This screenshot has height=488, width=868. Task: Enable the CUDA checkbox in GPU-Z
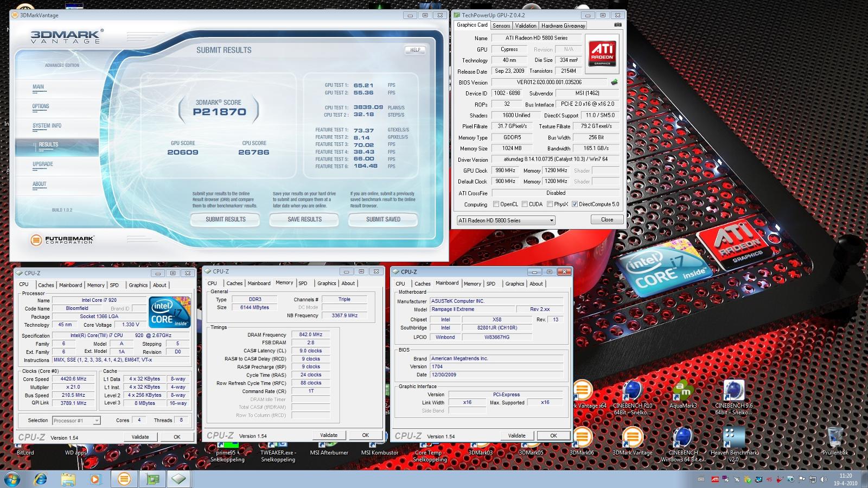coord(525,204)
